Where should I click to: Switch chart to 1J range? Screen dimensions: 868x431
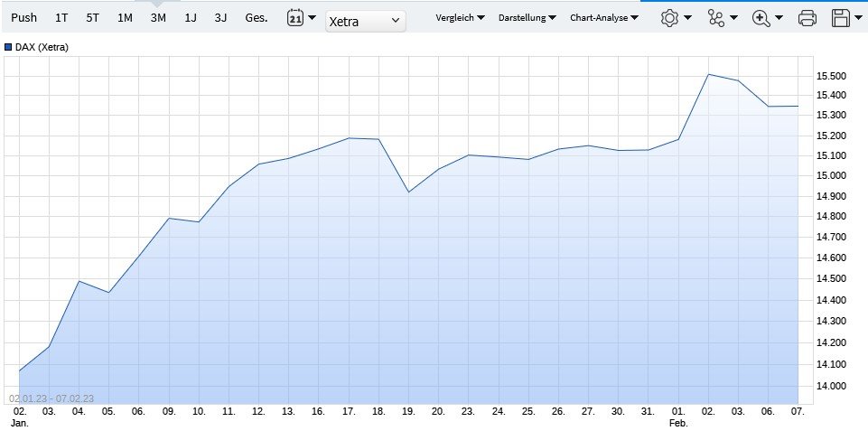point(191,17)
